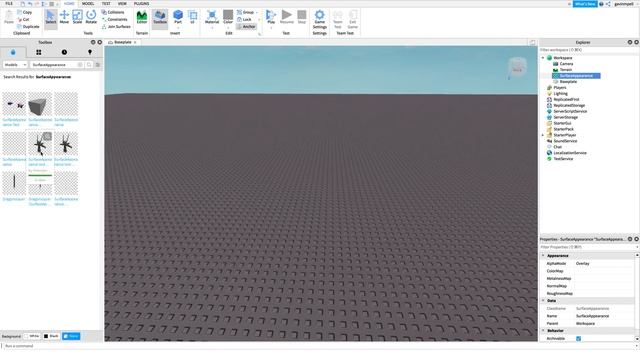Screen dimensions: 640x360
Task: Open the Toolbox Recent clock tab
Action: [x=64, y=52]
